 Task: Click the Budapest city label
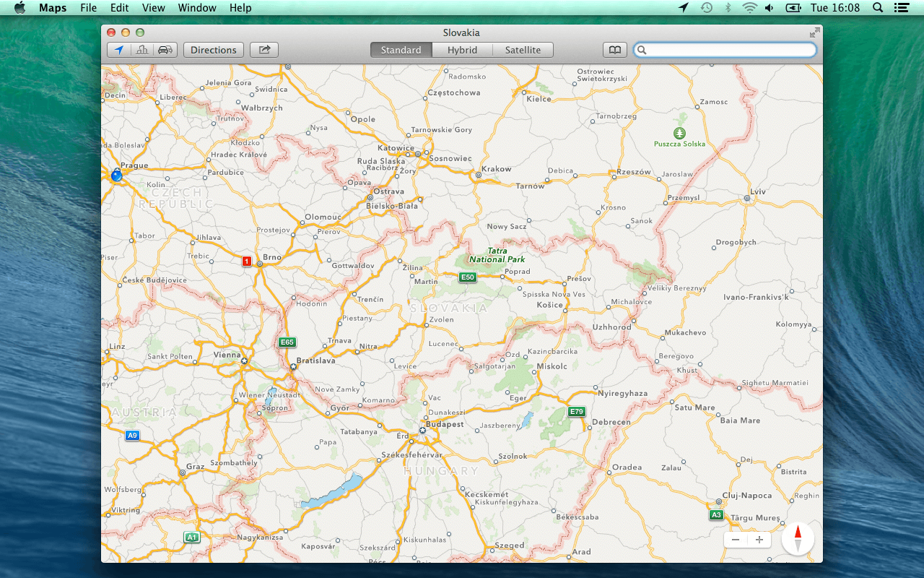445,424
